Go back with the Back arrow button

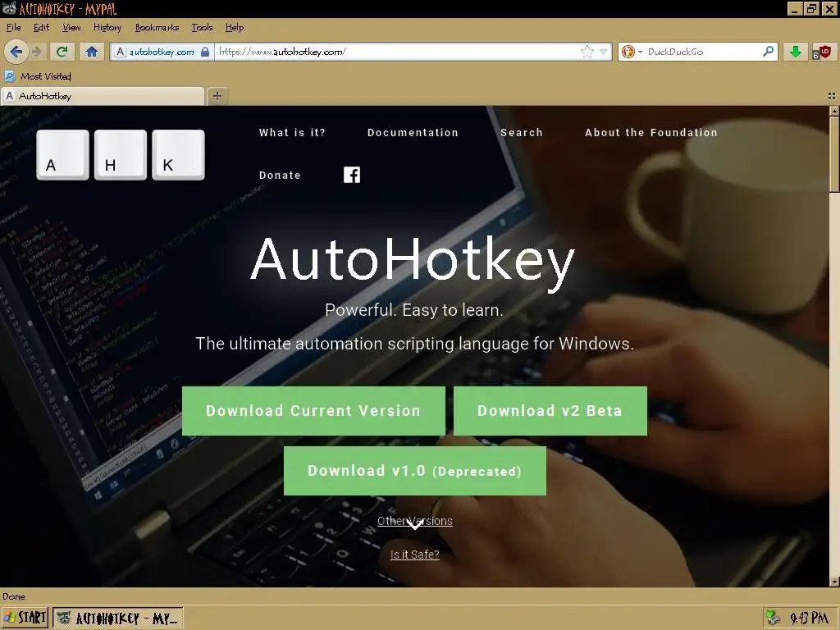16,52
